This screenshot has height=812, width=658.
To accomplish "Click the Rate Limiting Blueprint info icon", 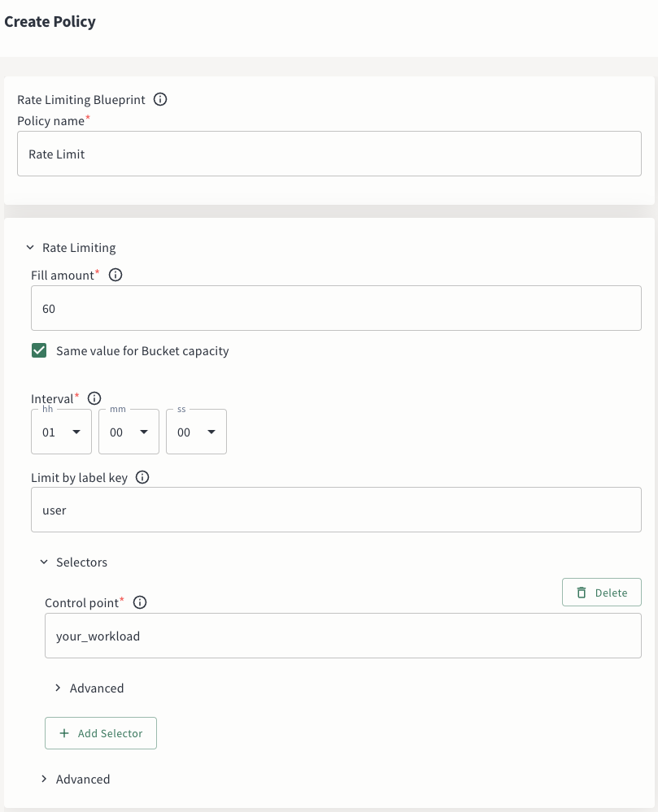I will pyautogui.click(x=160, y=100).
